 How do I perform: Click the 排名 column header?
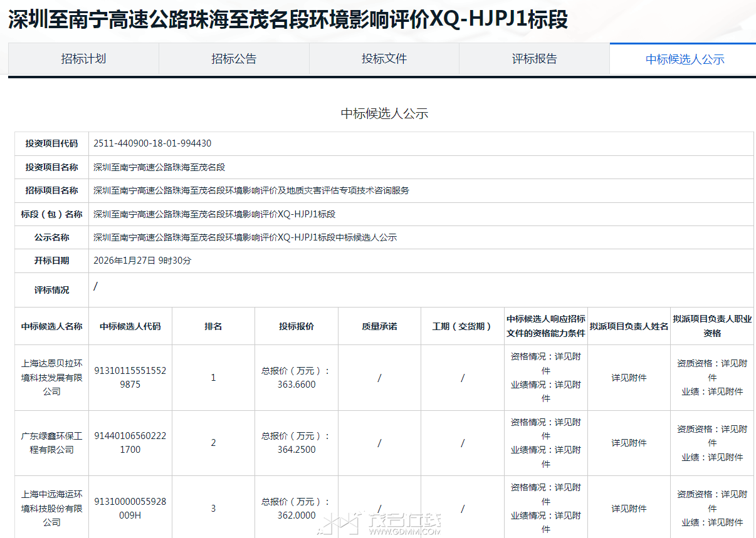coord(213,326)
